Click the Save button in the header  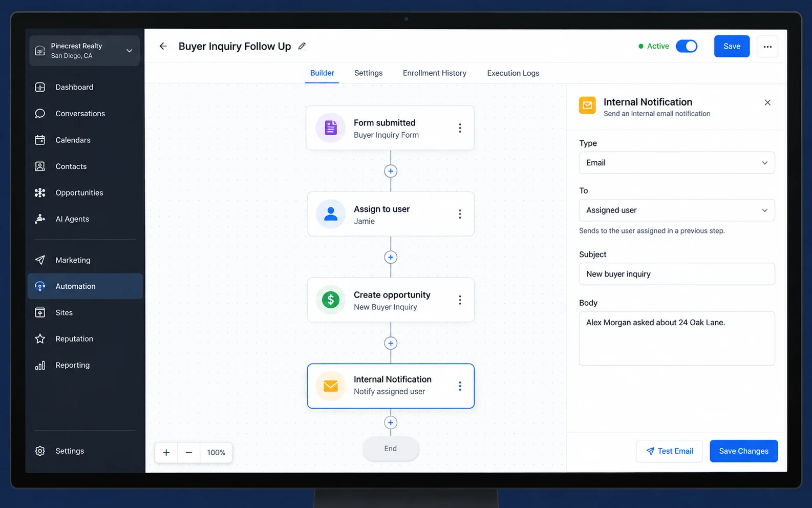[732, 46]
